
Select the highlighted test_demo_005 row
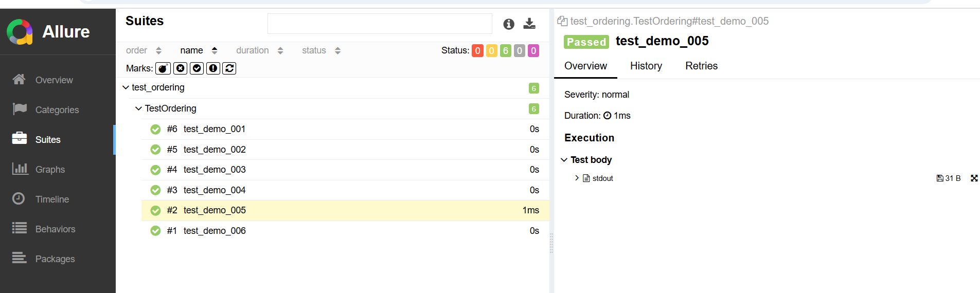click(x=345, y=210)
